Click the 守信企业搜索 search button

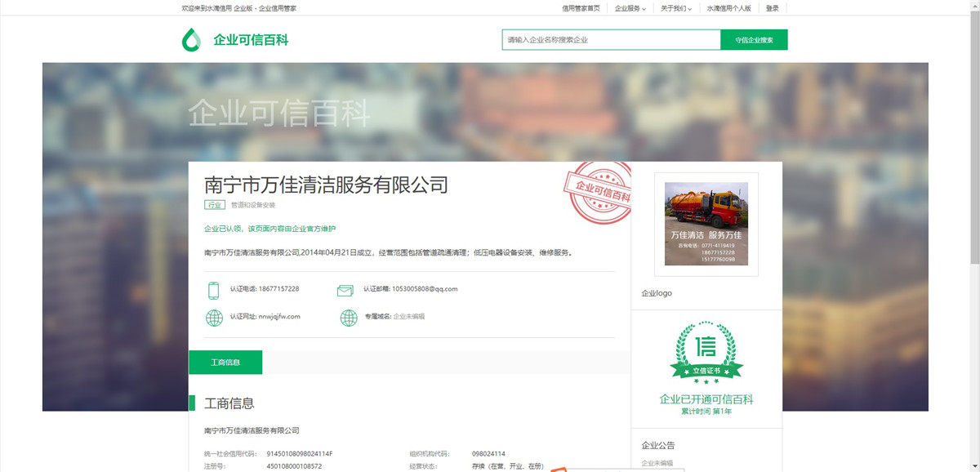(754, 40)
